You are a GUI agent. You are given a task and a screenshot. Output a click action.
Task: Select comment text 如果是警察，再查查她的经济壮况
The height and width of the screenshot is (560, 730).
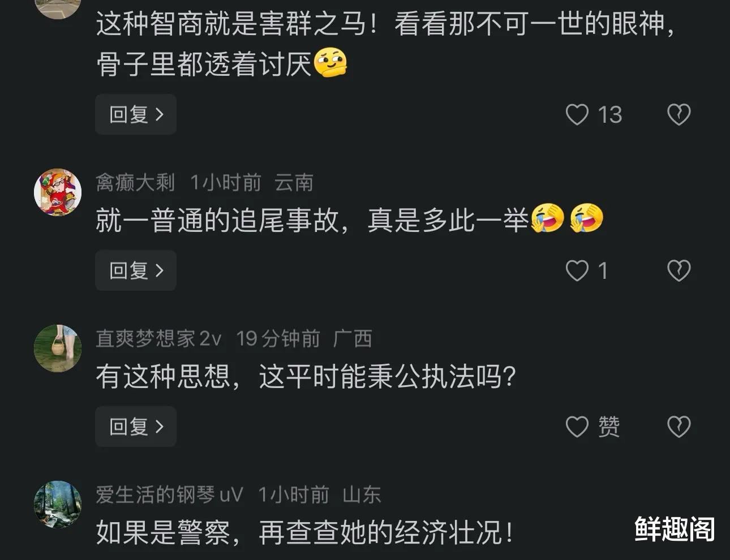click(x=305, y=532)
